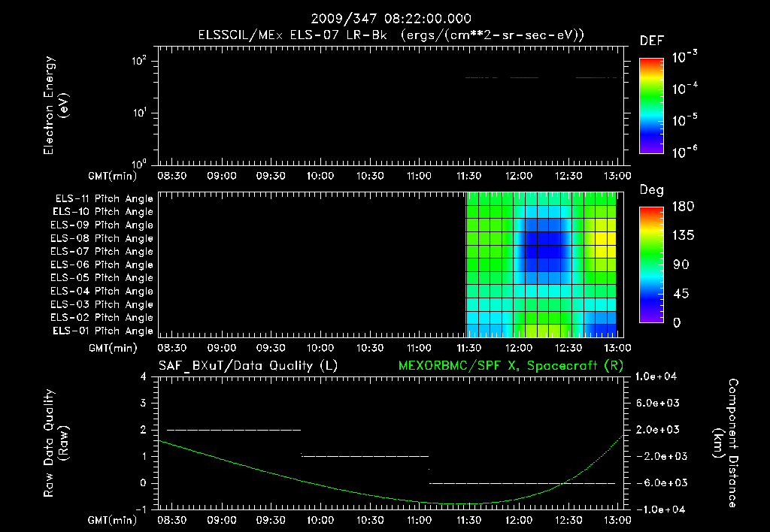
Task: Click the Component Distance (km) axis label
Action: tap(726, 443)
